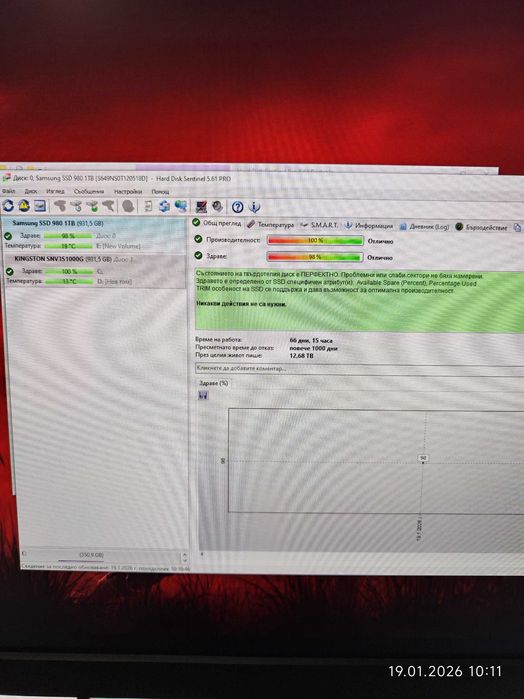Click the Отлично label next to performance bar
Image resolution: width=524 pixels, height=699 pixels.
[x=380, y=241]
